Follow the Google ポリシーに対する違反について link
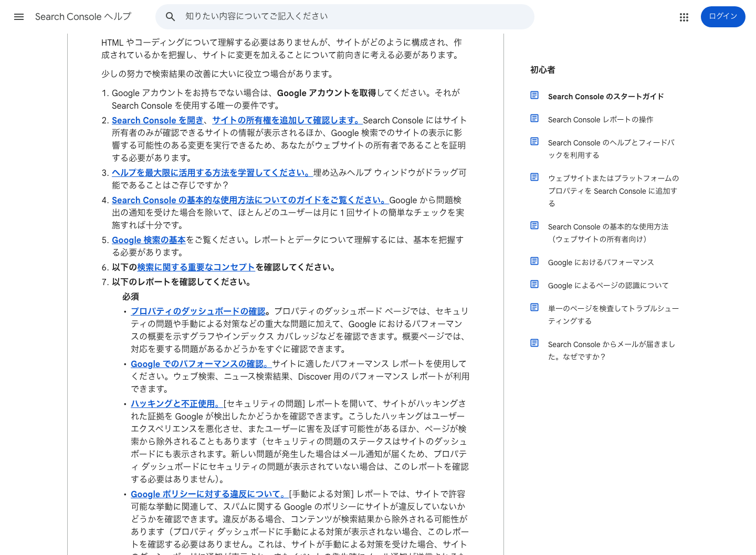The height and width of the screenshot is (555, 756). (208, 494)
